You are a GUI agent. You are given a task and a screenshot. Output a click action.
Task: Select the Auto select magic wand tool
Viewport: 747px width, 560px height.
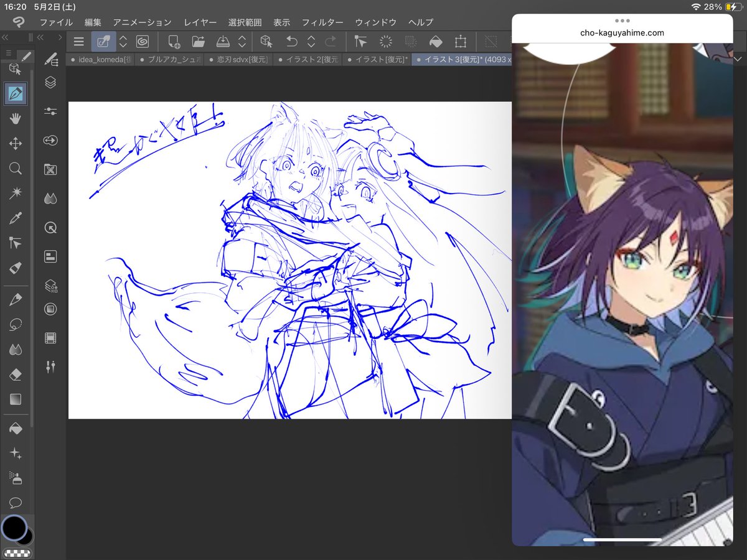pyautogui.click(x=16, y=193)
